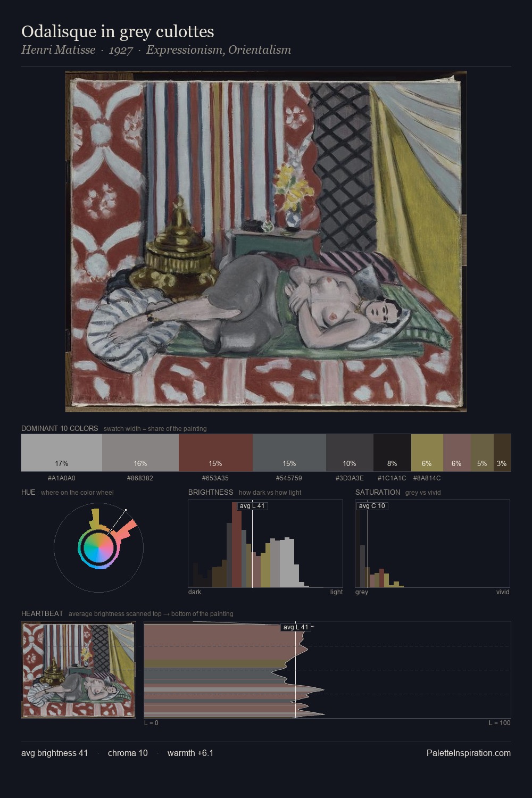Click the #A1A0A0 light grey swatch
532x798 pixels.
62,453
